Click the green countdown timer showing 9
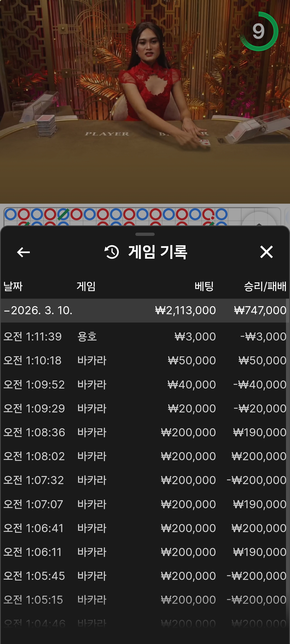Screen dimensions: 290x644 (258, 31)
